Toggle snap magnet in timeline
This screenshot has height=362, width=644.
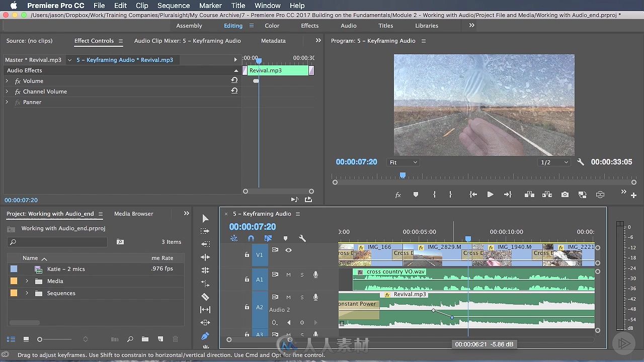(x=251, y=238)
